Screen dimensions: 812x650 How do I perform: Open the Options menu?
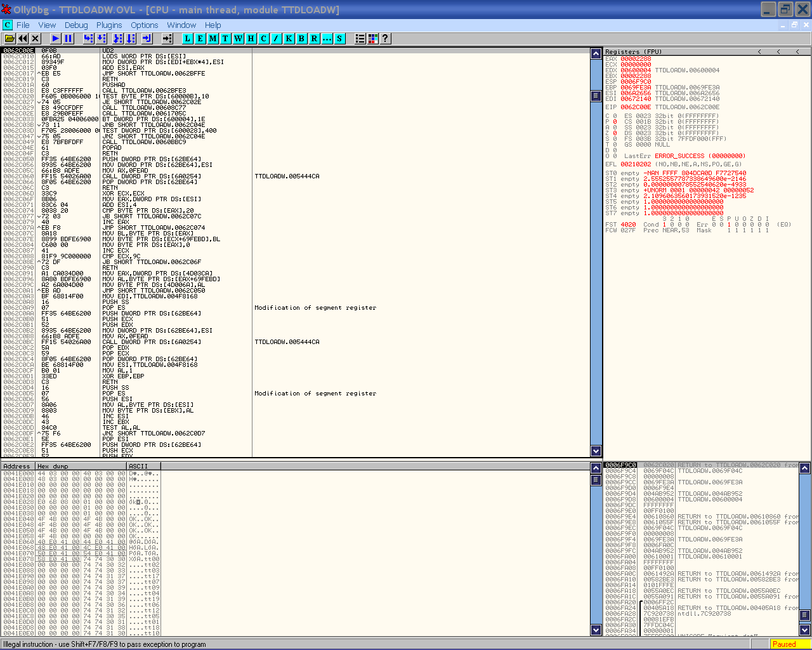tap(145, 25)
